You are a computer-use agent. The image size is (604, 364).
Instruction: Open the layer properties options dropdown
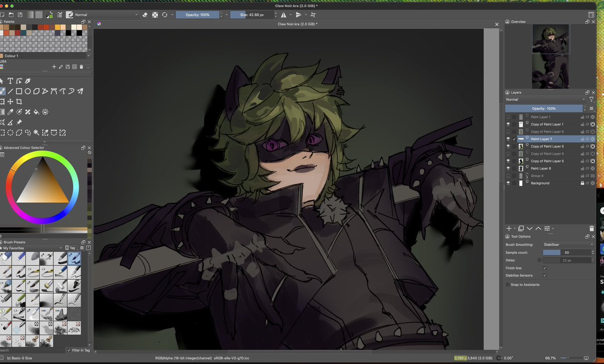pyautogui.click(x=549, y=228)
